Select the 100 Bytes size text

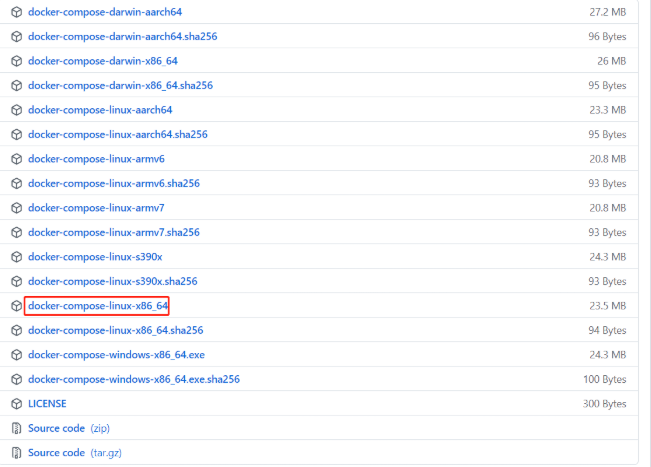coord(604,379)
